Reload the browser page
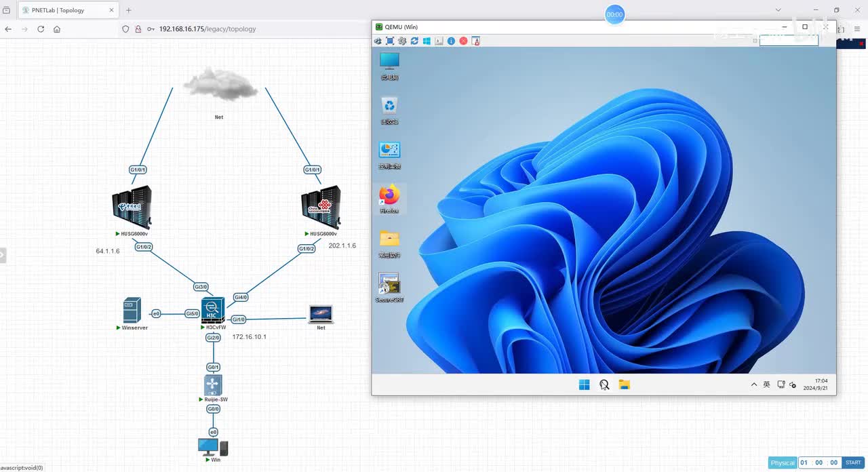 tap(41, 29)
